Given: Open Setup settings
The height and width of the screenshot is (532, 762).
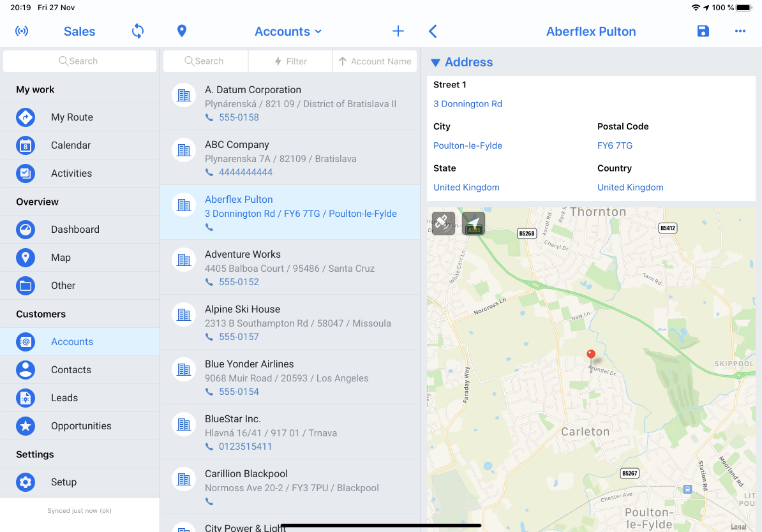Looking at the screenshot, I should click(x=80, y=482).
